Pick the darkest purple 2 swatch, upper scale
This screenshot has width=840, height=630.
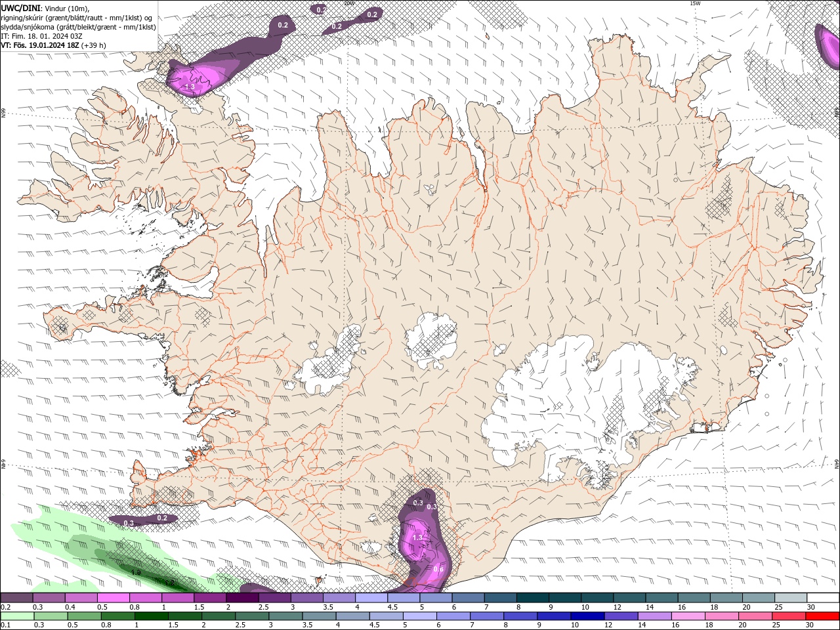pyautogui.click(x=242, y=598)
